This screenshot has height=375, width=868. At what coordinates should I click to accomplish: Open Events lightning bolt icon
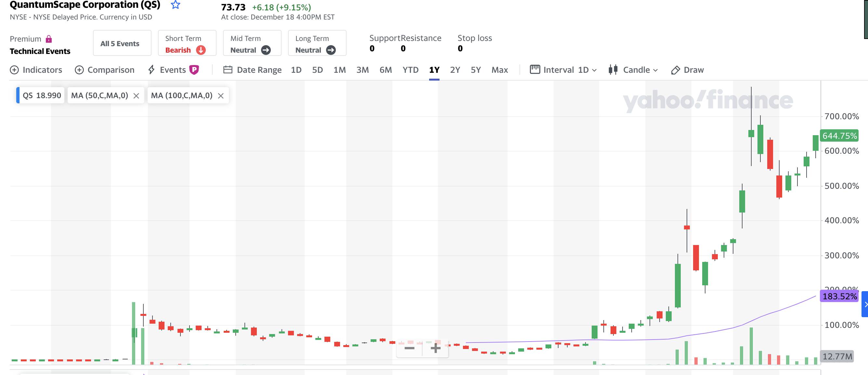tap(151, 70)
